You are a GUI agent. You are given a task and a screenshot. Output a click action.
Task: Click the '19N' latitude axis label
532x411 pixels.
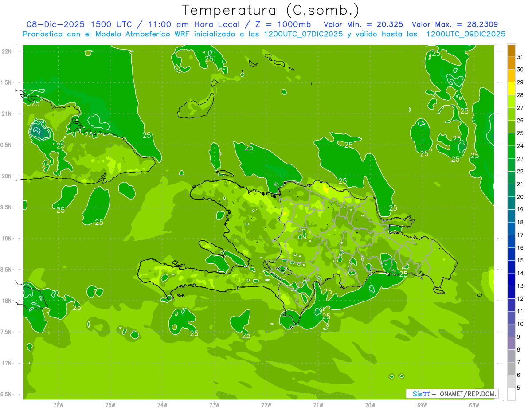(x=8, y=239)
